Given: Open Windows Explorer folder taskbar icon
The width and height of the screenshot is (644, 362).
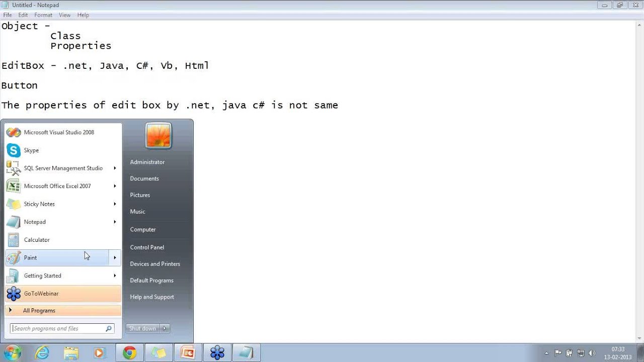Looking at the screenshot, I should [x=71, y=353].
